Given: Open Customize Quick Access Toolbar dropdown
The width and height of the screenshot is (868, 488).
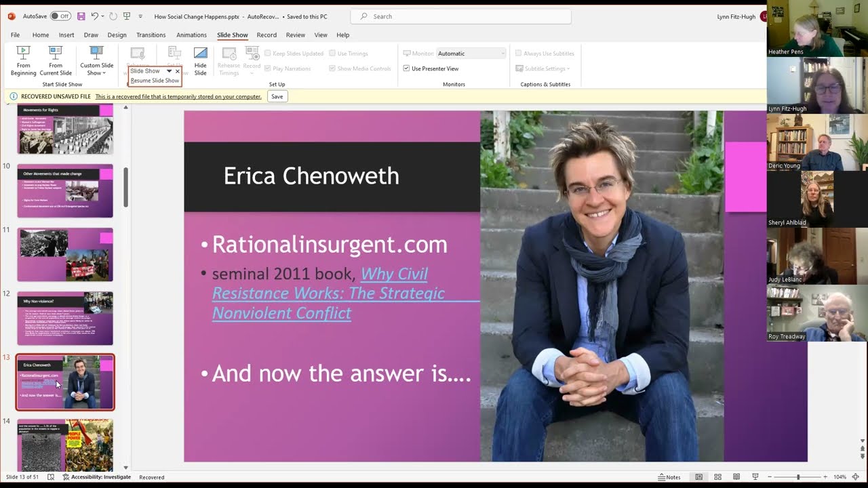Looking at the screenshot, I should click(140, 16).
